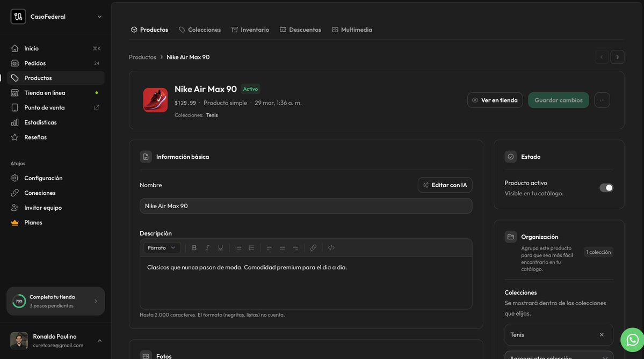Click the Nike Air Max 90 product thumbnail
This screenshot has width=644, height=359.
click(155, 100)
